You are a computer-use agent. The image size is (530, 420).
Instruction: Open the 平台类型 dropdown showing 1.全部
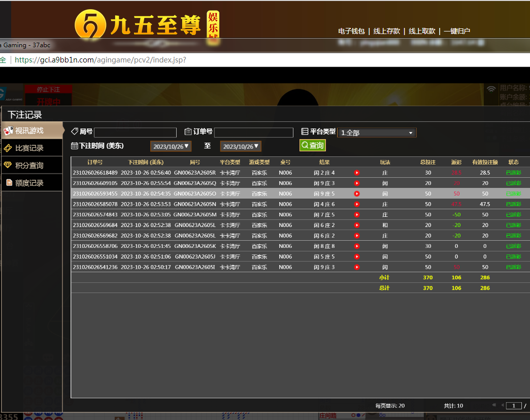click(377, 133)
